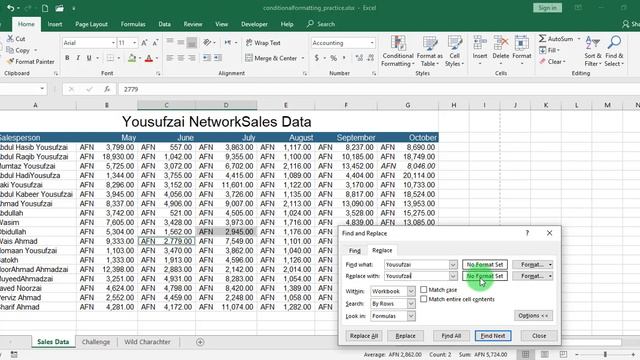Click the Find All button

pos(451,336)
